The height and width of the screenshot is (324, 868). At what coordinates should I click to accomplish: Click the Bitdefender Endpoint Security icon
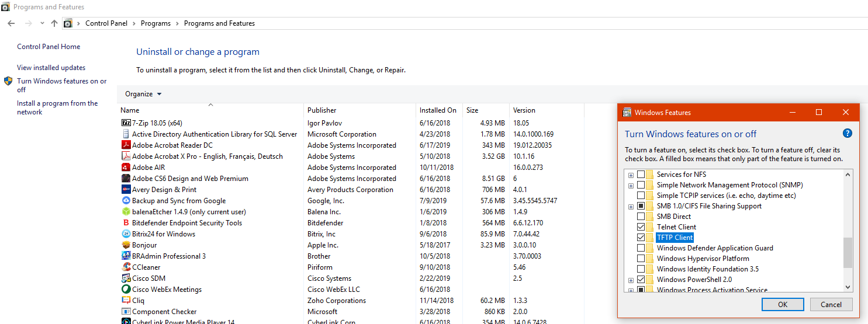126,223
